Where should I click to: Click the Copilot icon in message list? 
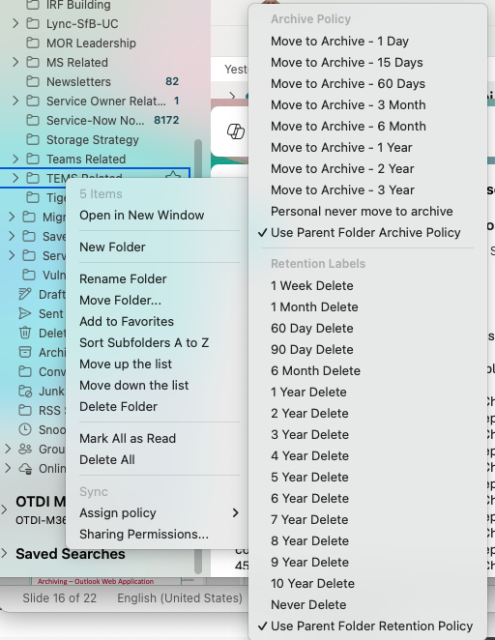[x=235, y=131]
